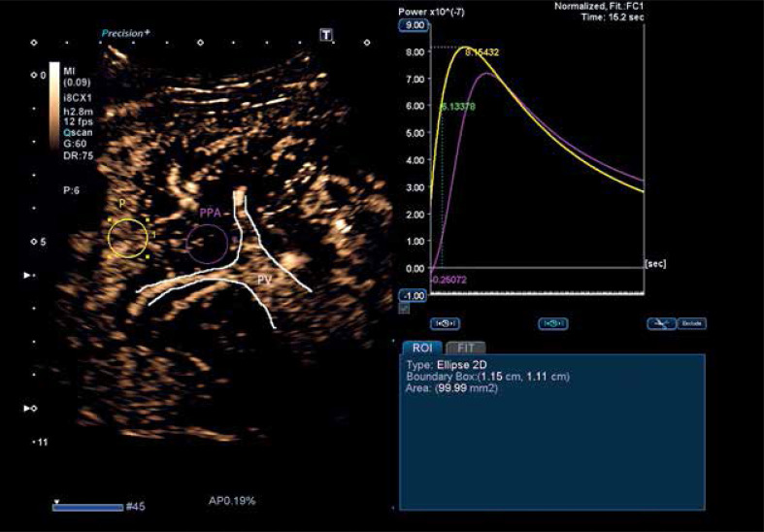Screen dimensions: 764x532
Task: Click the PV label on the scan
Action: [263, 279]
